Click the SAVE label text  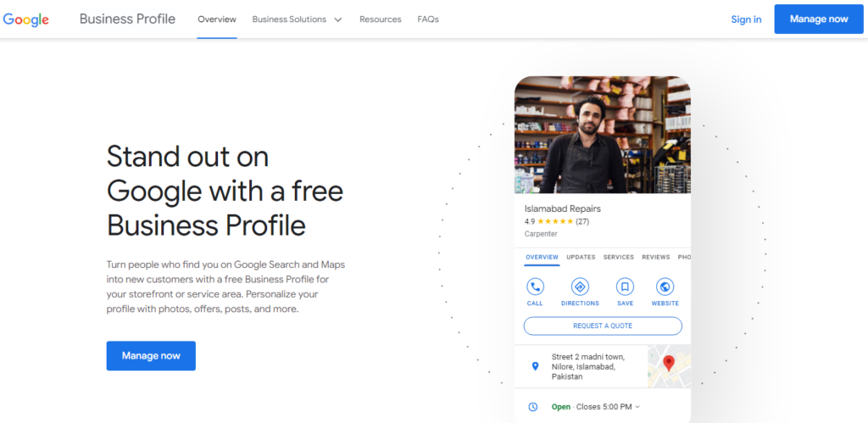click(625, 303)
